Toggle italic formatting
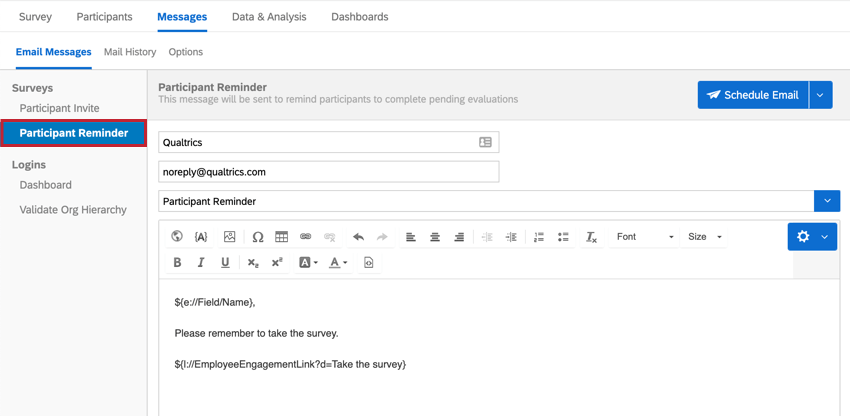 point(201,263)
